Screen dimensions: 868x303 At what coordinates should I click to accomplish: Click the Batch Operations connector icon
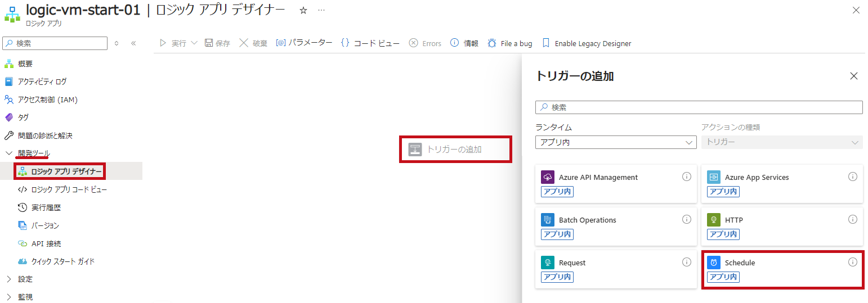pos(548,220)
